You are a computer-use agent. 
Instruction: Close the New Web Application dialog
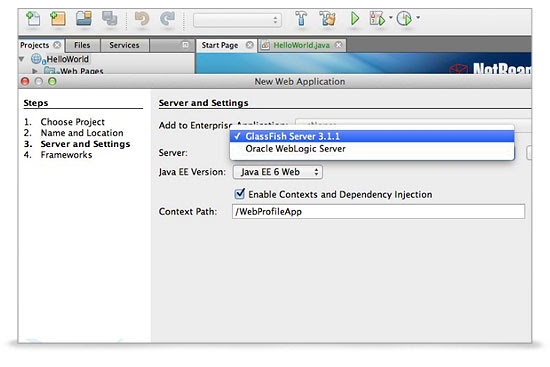pyautogui.click(x=25, y=81)
